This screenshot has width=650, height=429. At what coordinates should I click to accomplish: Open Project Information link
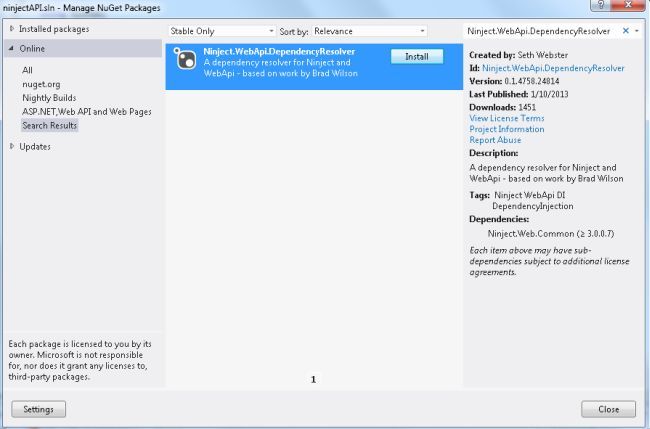coord(507,129)
